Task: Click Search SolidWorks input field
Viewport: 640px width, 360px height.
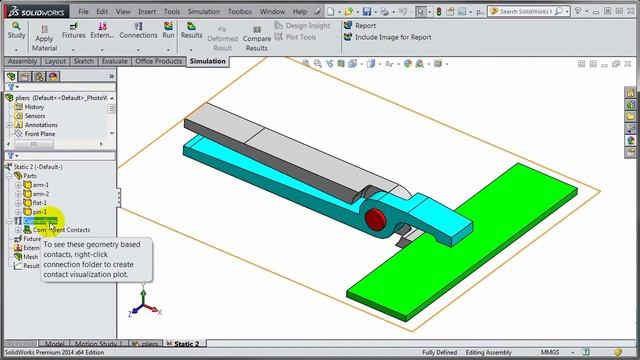Action: pyautogui.click(x=527, y=11)
